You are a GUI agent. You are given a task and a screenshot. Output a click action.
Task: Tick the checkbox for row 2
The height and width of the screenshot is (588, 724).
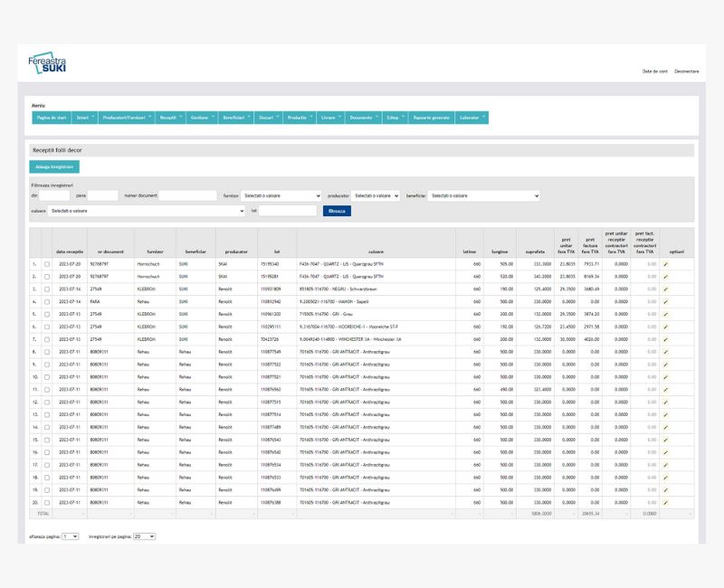[47, 276]
